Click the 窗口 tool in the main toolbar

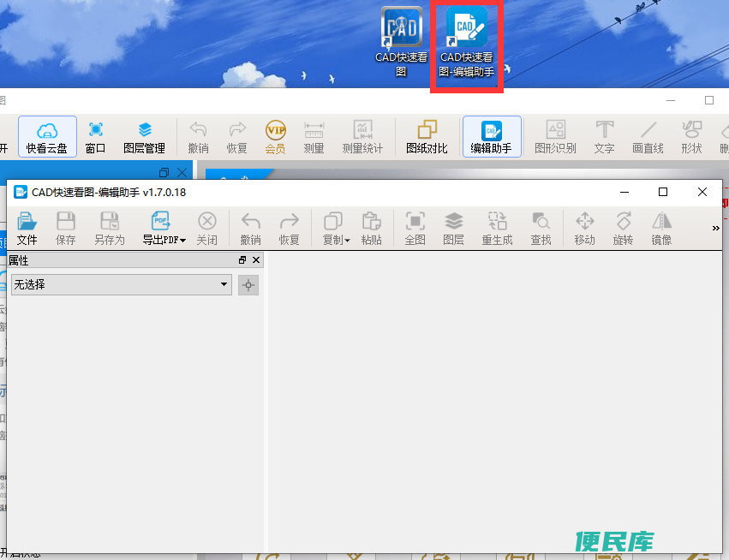click(x=95, y=137)
